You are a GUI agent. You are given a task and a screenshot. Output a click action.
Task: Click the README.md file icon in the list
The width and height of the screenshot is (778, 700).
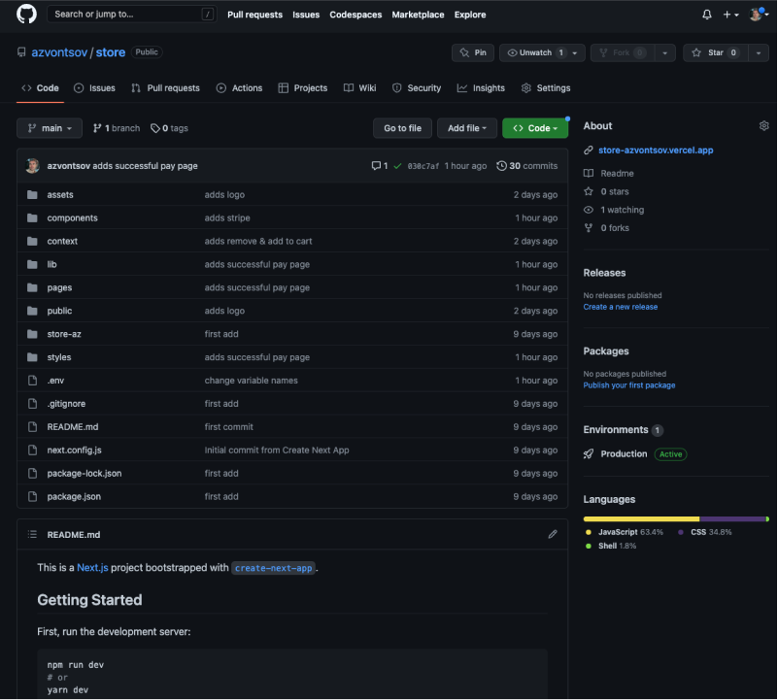(x=32, y=426)
